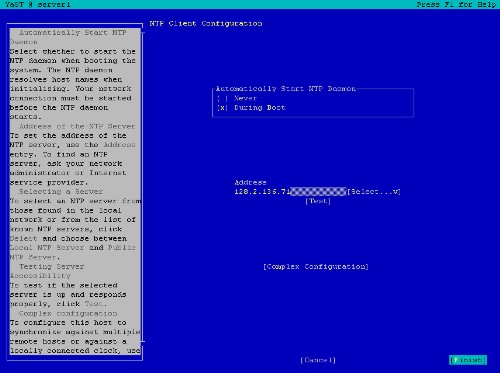500x373 pixels.
Task: Select the During Boot startup option
Action: click(251, 108)
